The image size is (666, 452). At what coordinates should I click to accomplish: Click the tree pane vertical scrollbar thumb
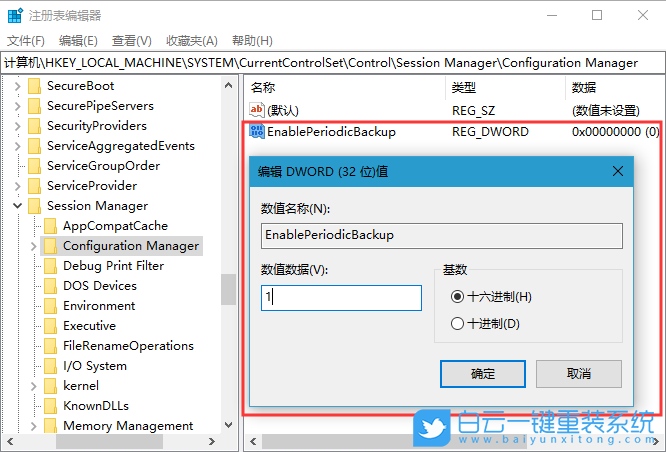coord(229,289)
